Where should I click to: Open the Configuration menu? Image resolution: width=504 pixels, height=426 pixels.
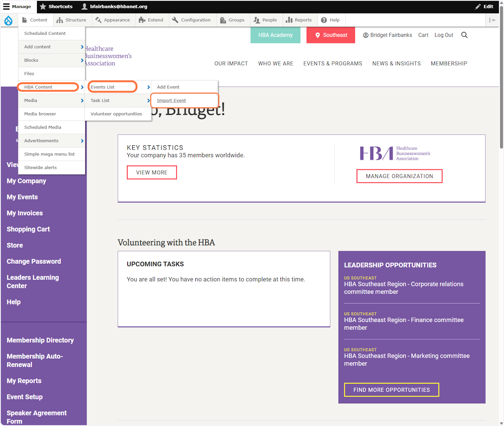[x=192, y=20]
